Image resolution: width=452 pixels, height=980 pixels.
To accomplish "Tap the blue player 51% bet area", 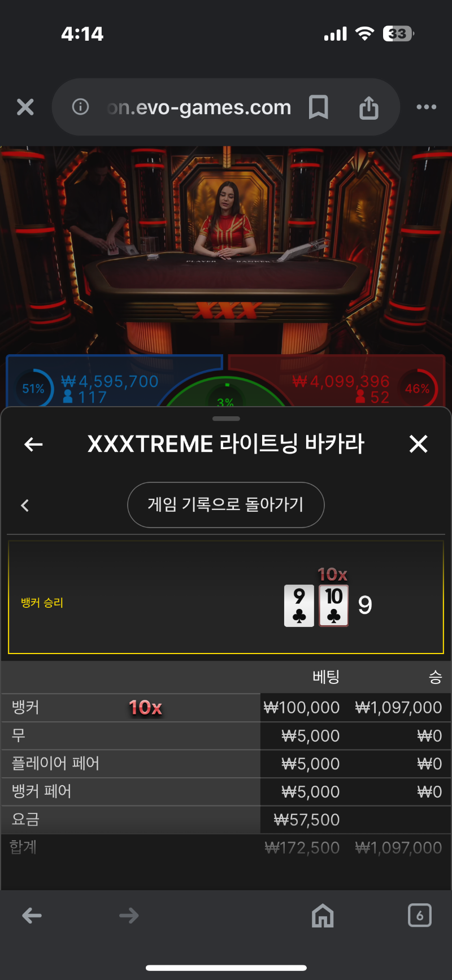I will click(114, 382).
